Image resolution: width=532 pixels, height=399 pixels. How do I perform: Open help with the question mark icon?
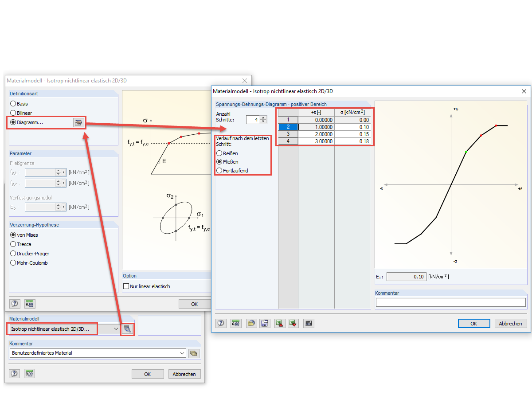(221, 323)
